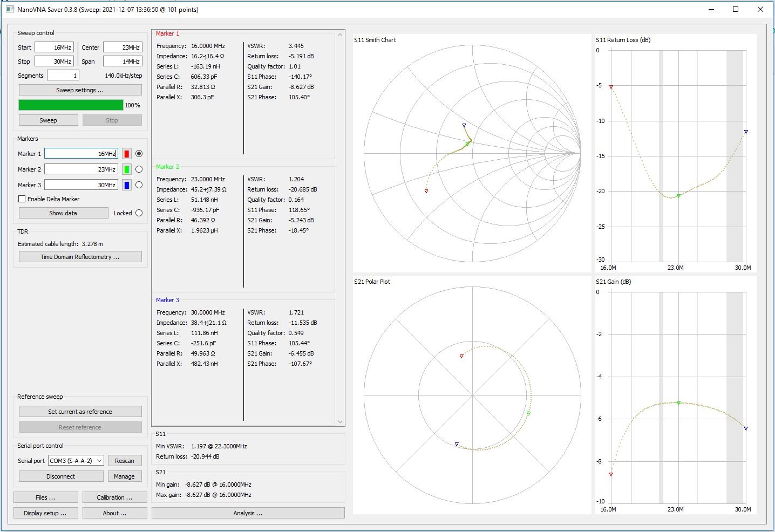
Task: Toggle the Locked radio button
Action: tap(139, 213)
